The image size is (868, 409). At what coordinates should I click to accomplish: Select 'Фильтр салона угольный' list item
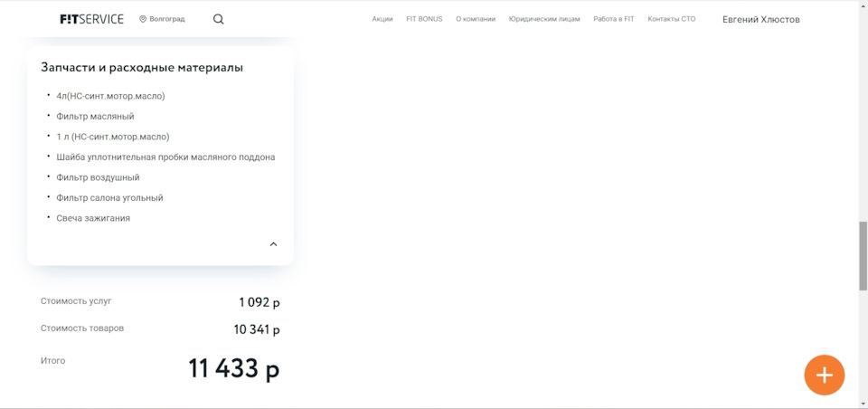click(109, 198)
